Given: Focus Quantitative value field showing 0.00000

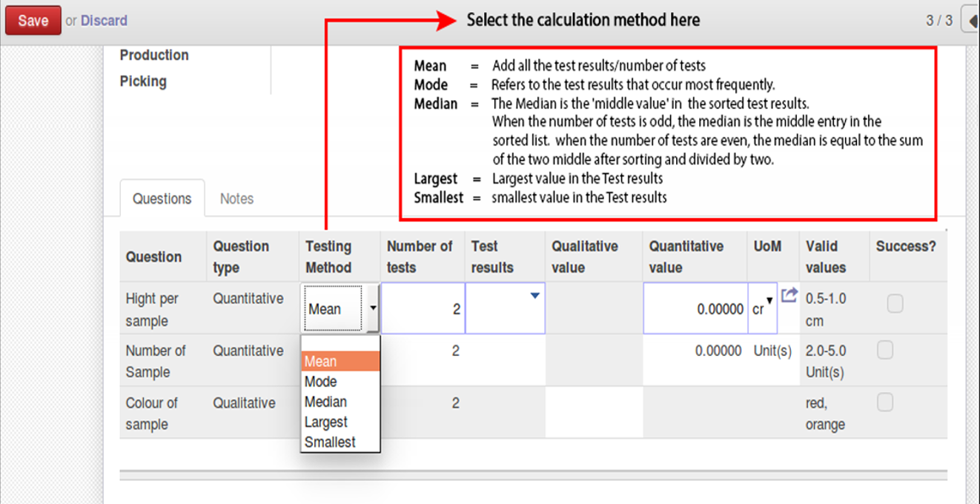Looking at the screenshot, I should click(695, 308).
